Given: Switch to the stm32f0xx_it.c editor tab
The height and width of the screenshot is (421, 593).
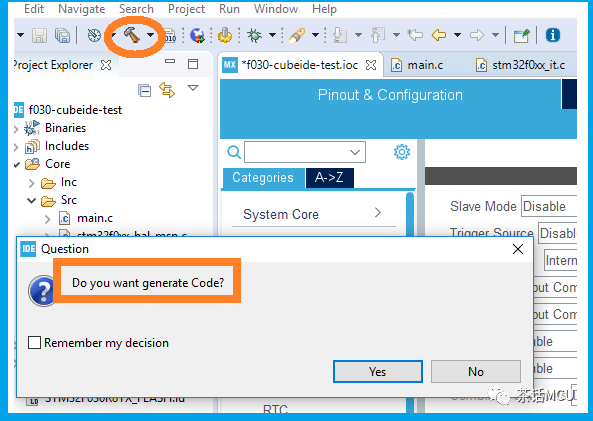Looking at the screenshot, I should [x=528, y=65].
